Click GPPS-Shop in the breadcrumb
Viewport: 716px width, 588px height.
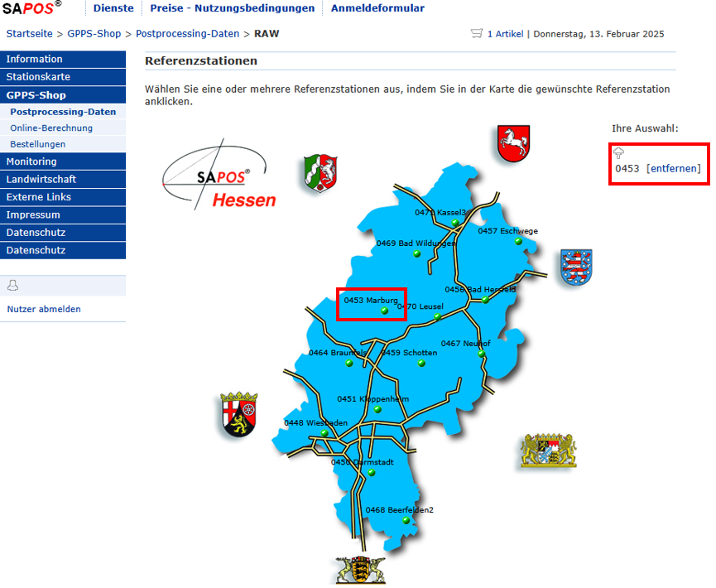94,34
